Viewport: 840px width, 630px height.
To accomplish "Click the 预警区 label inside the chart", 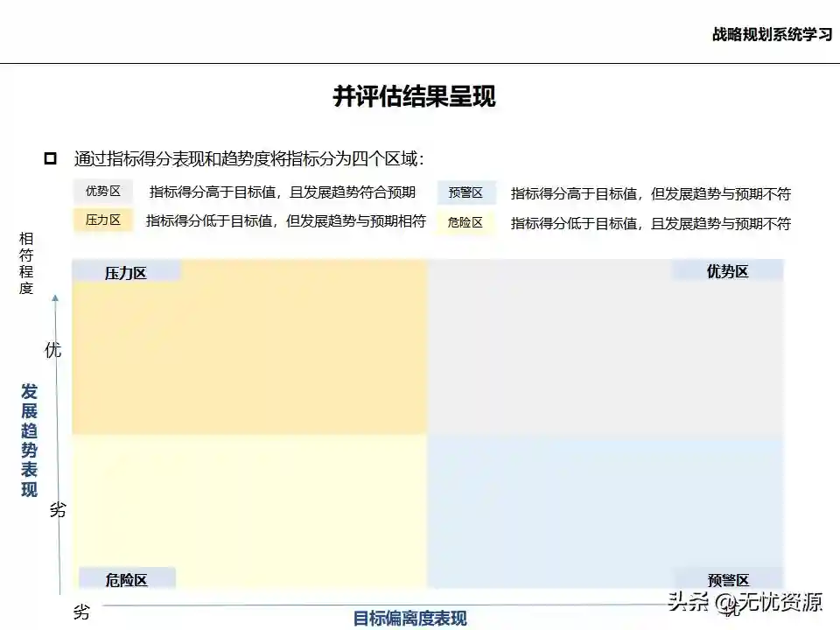I will coord(728,579).
